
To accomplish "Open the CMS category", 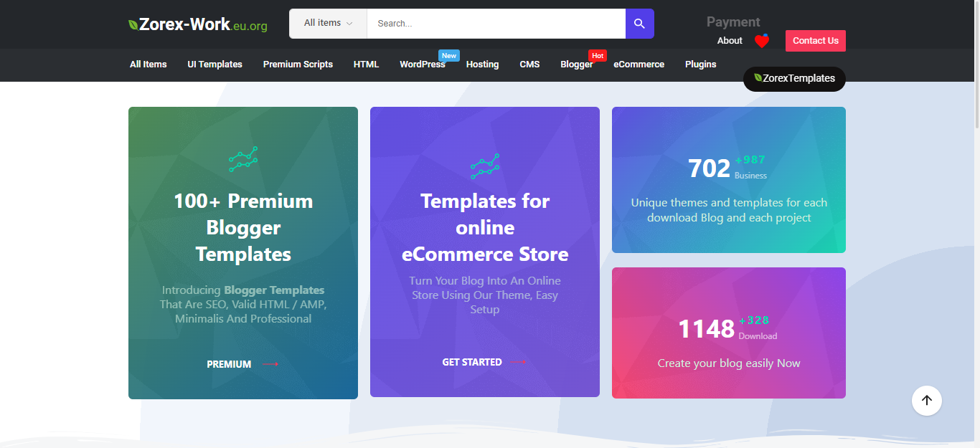I will pos(529,64).
